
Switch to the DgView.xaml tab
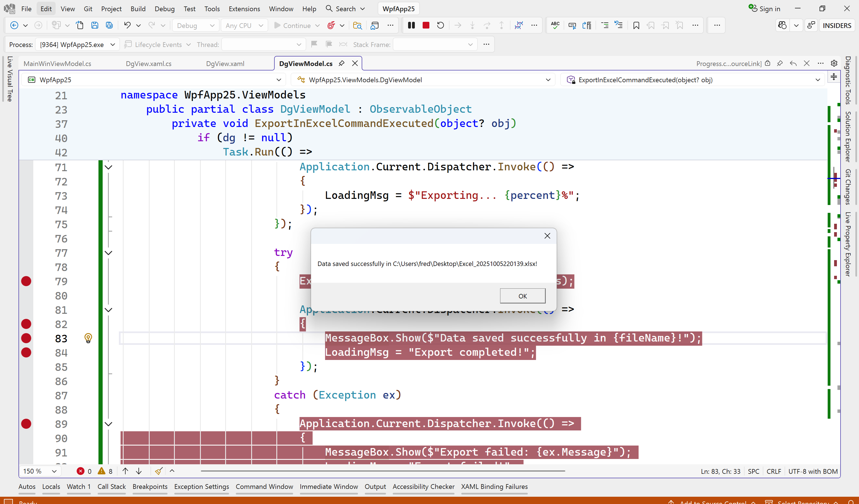(225, 64)
